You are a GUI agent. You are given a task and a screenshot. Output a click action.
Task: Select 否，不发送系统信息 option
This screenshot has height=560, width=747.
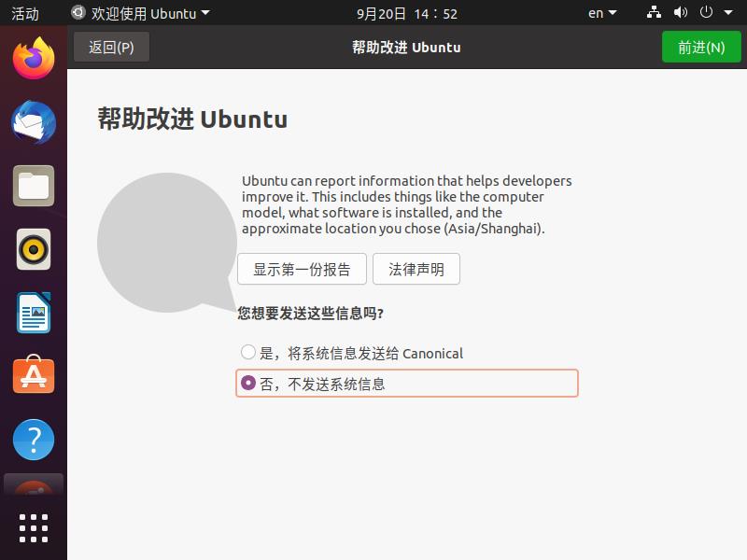click(x=407, y=383)
